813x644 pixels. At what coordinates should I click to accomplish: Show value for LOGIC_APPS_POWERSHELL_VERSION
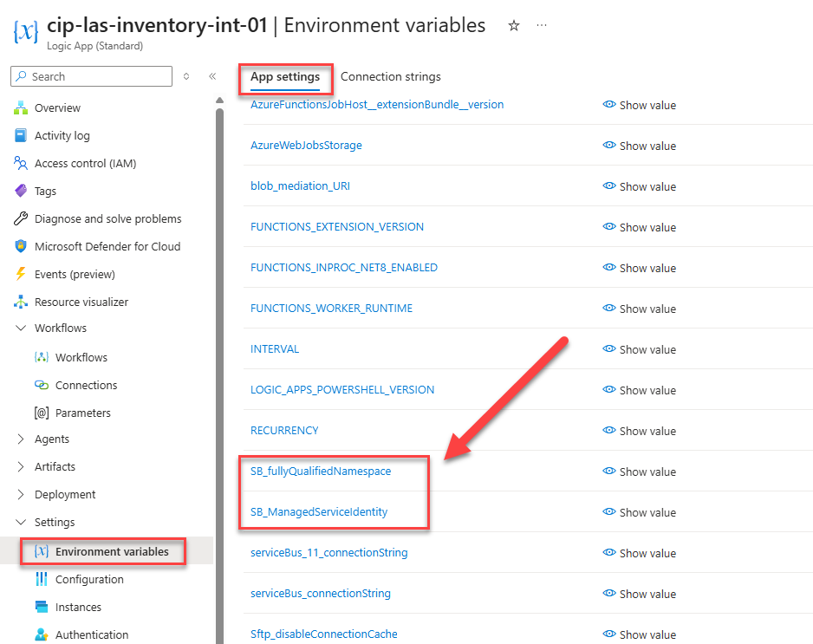(639, 390)
